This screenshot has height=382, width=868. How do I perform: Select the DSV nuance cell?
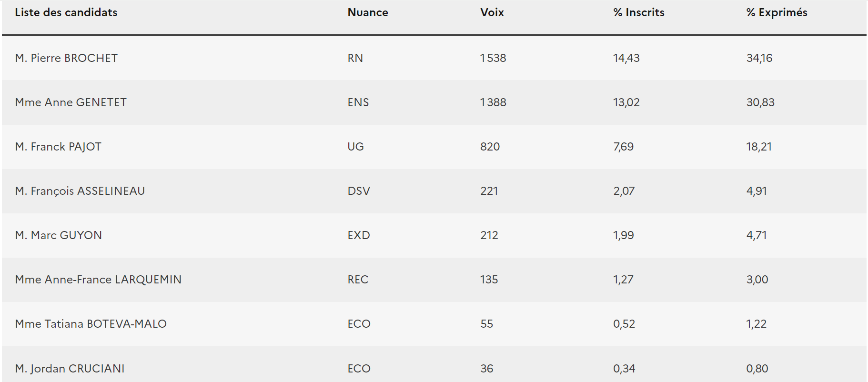pos(358,191)
